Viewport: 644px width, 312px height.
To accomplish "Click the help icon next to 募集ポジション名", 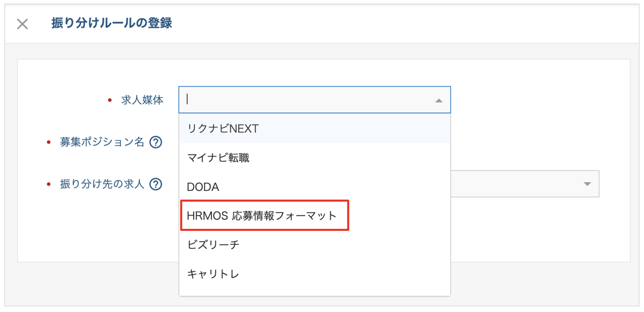I will [x=156, y=142].
